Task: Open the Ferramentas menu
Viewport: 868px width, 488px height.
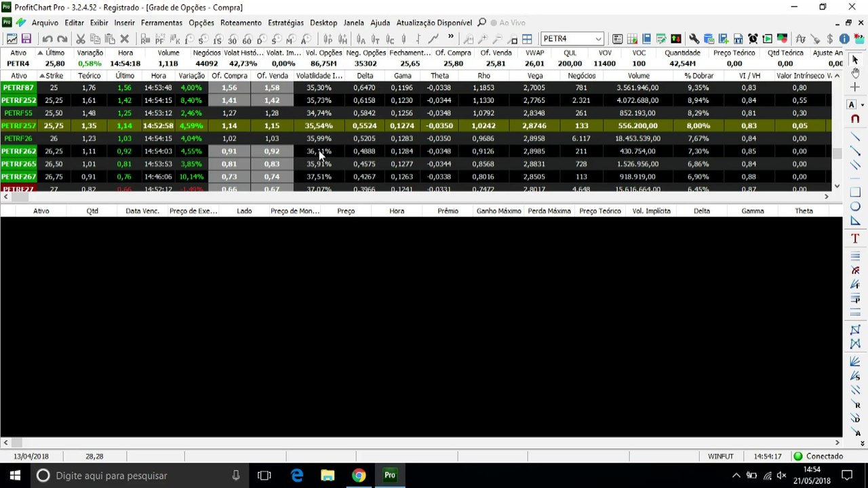Action: coord(161,23)
